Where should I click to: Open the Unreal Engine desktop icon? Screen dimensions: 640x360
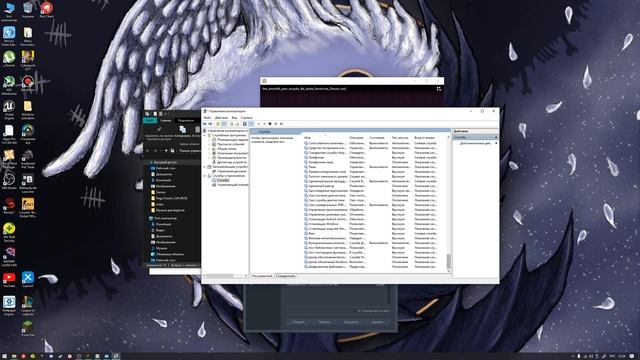9,109
